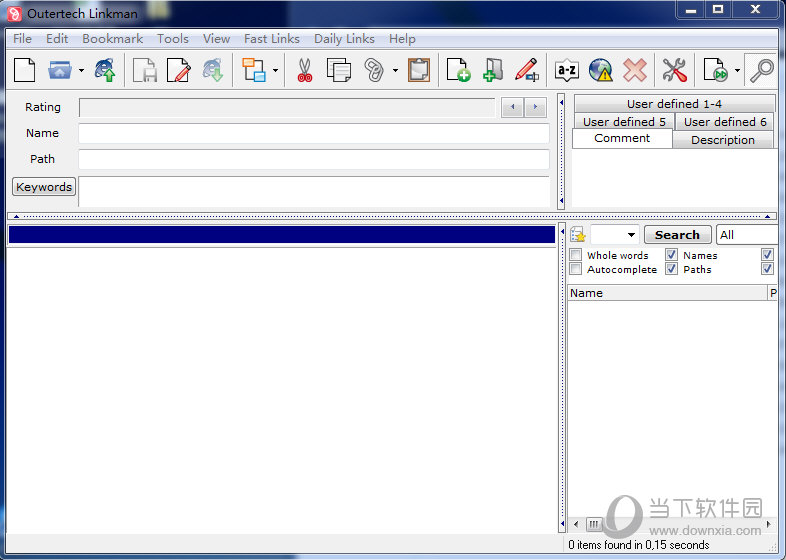Click the Search button
Screen dimensions: 786x560
point(677,235)
